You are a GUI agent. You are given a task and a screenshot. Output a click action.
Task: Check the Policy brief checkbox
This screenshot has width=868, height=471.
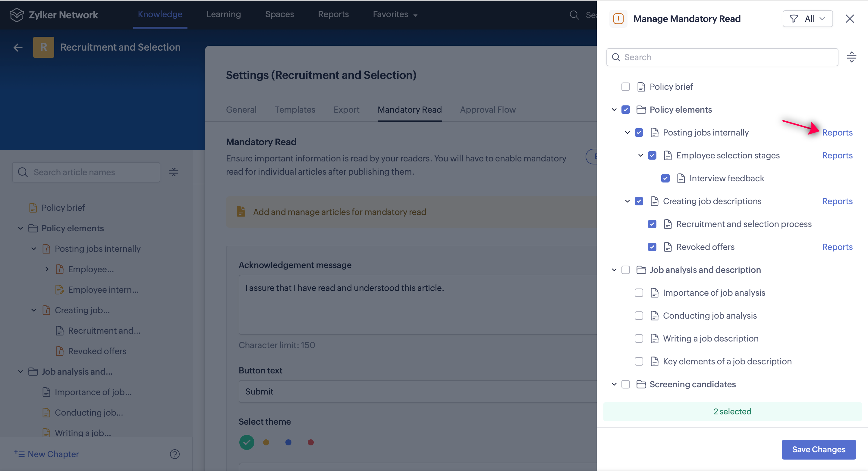[x=626, y=87]
